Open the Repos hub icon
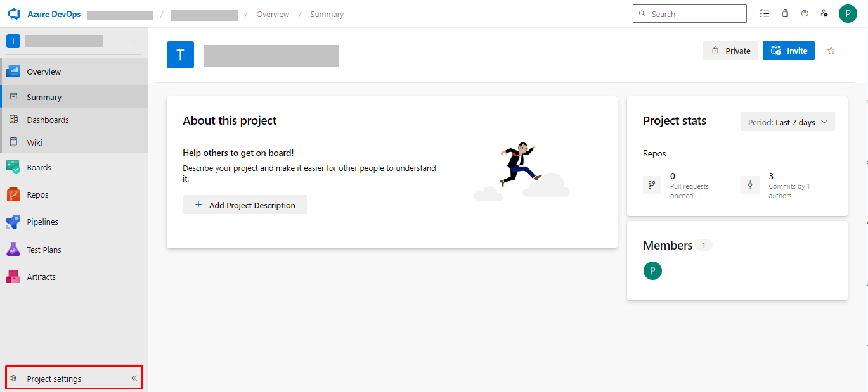Screen dimensions: 868x392 click(13, 194)
